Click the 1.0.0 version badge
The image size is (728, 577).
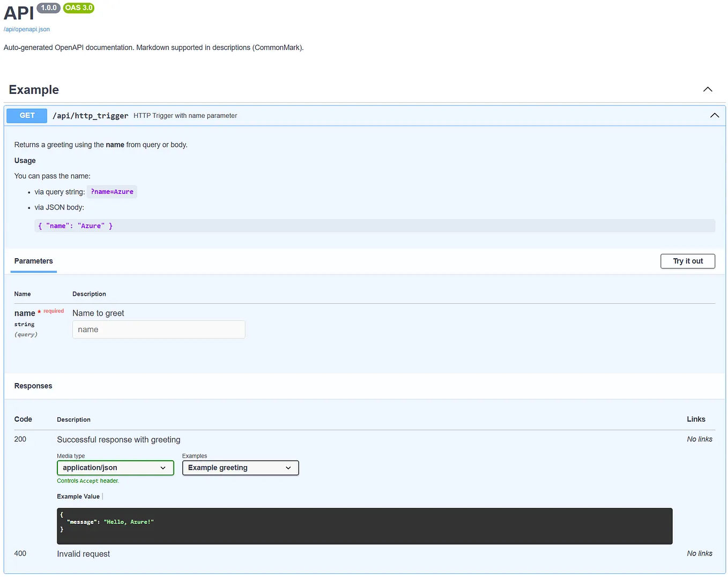click(x=48, y=8)
